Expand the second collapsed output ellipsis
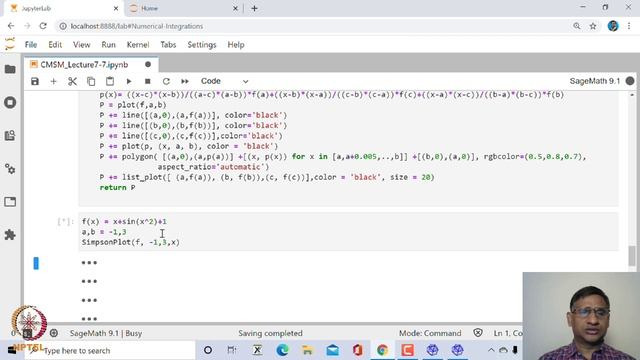The width and height of the screenshot is (640, 360). tap(89, 282)
